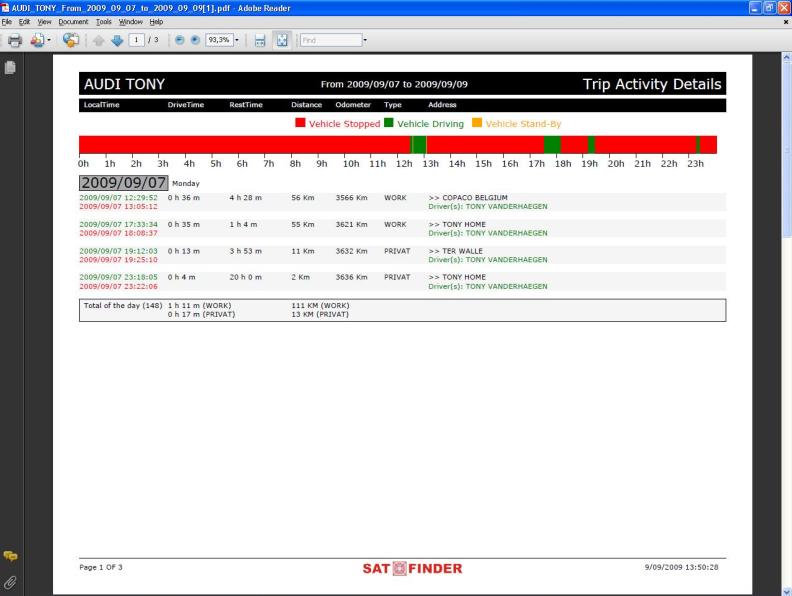Open the View menu

45,21
